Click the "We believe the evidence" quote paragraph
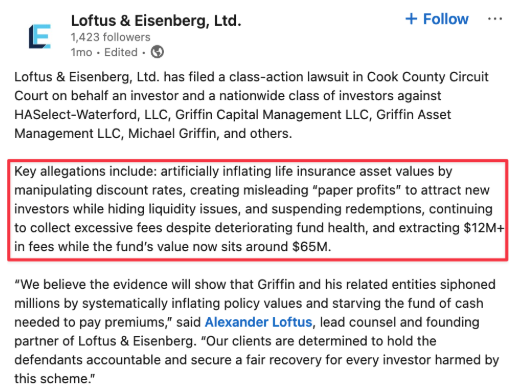Image resolution: width=519 pixels, height=390 pixels. click(x=256, y=331)
